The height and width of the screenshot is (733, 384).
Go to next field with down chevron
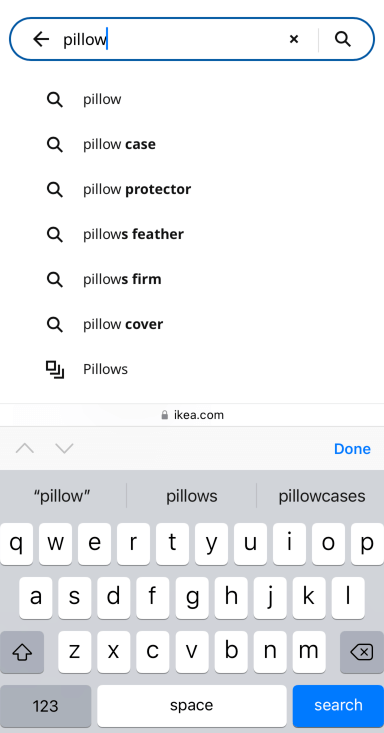[x=64, y=449]
